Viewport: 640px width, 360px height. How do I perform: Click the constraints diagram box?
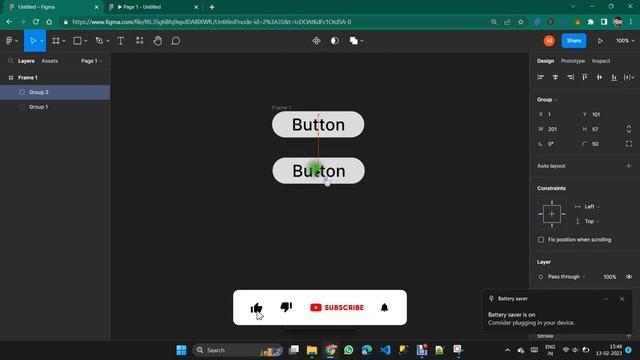coord(552,214)
